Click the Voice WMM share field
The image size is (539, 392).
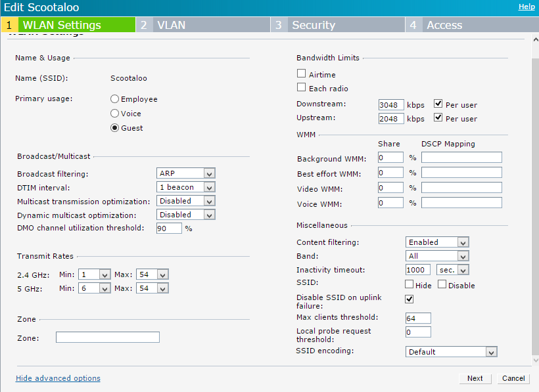390,203
